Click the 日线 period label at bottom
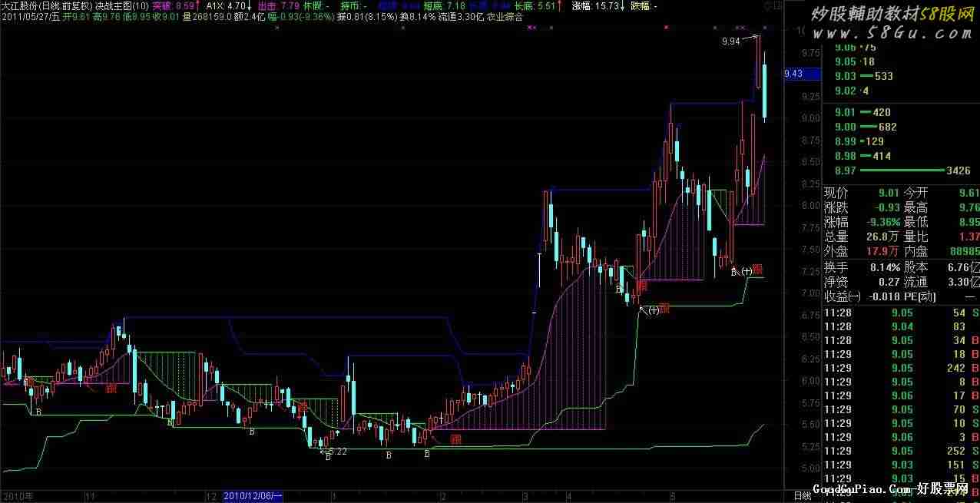 (802, 496)
